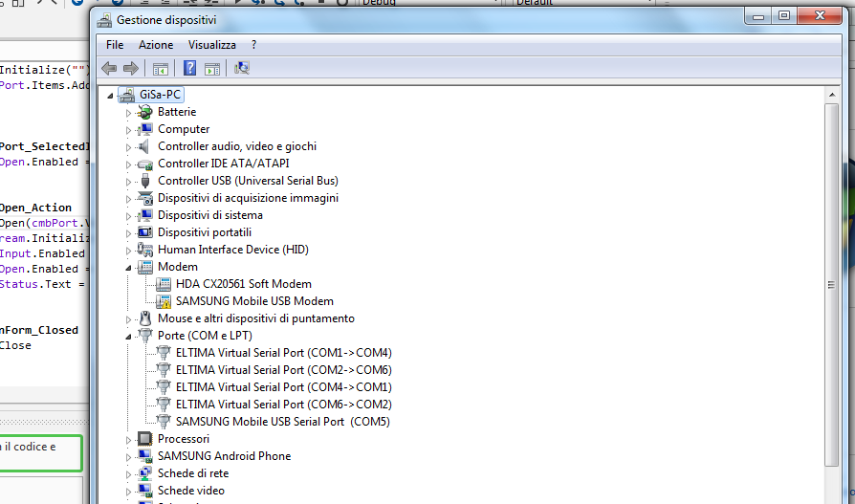Click the Dispositivi portatili icon
The image size is (855, 504).
[x=145, y=232]
